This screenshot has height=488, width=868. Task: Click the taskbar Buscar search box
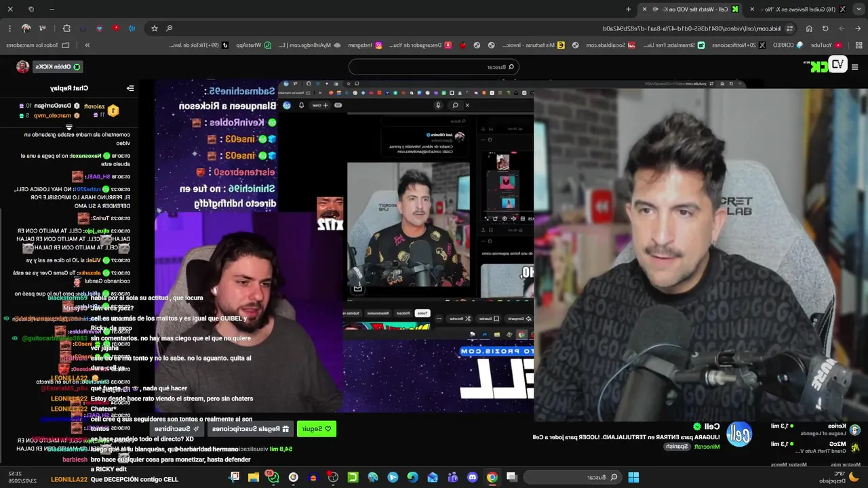[x=571, y=477]
